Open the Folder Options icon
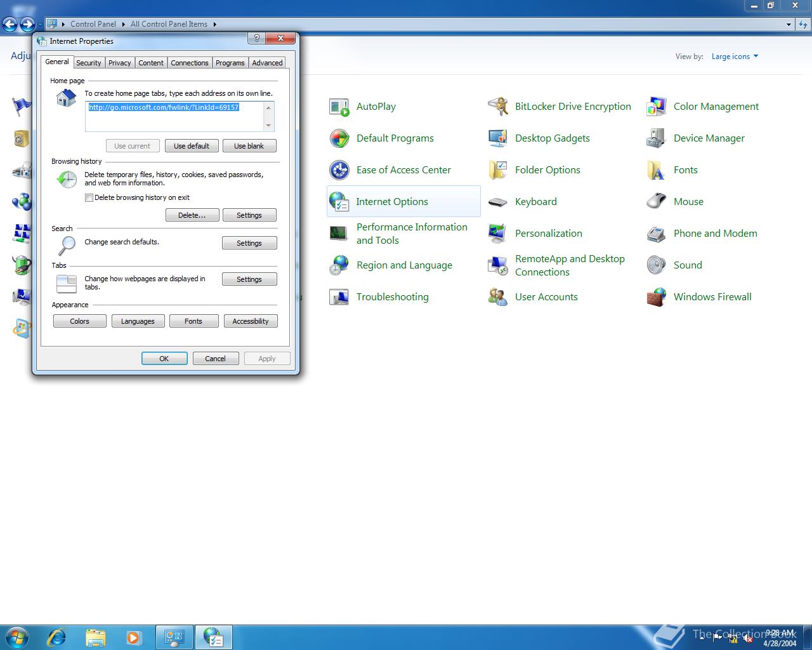This screenshot has width=812, height=650. [498, 170]
